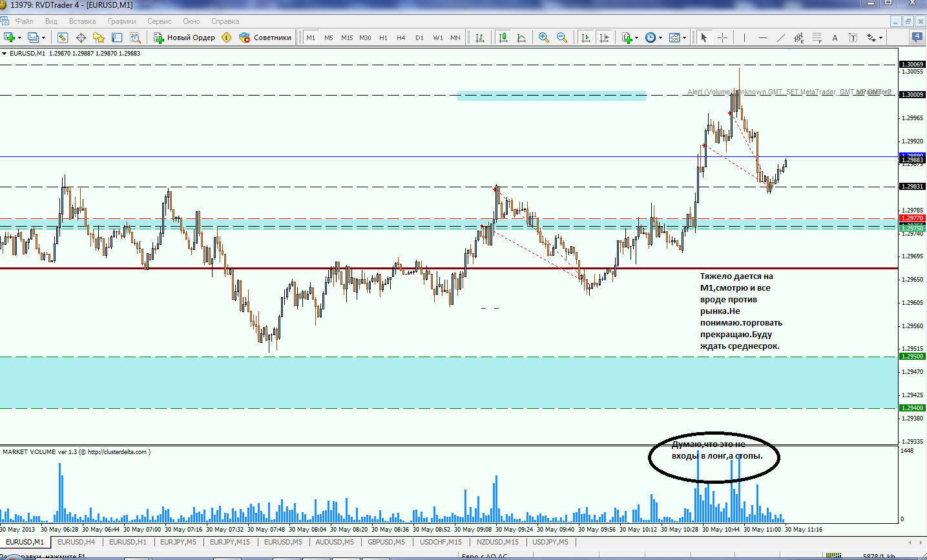Image resolution: width=927 pixels, height=560 pixels.
Task: Select M5 timeframe button
Action: click(x=329, y=37)
